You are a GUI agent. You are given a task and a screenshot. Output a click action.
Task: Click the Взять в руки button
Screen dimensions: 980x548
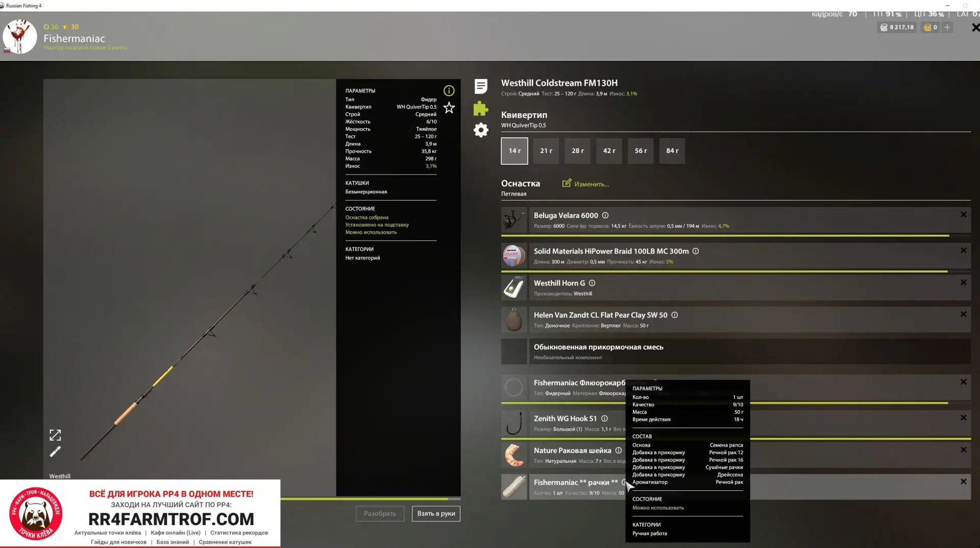pos(436,514)
